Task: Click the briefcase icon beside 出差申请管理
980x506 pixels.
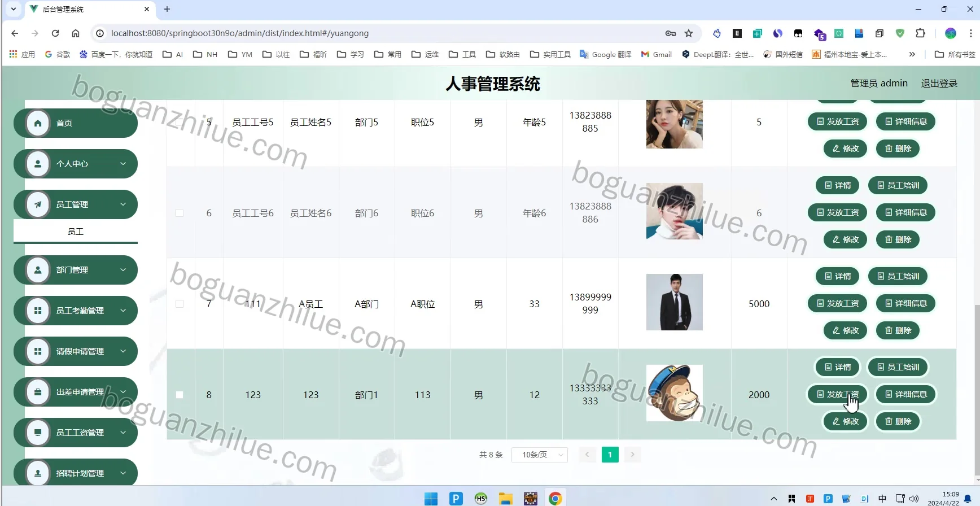Action: click(38, 392)
